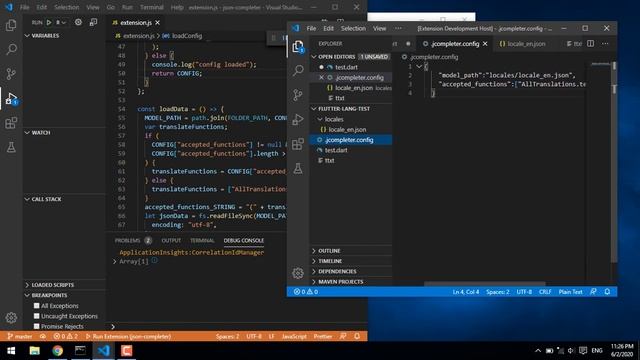Screen dimensions: 640x360
Task: Click Ln 4, Col 4 cursor position
Action: click(466, 292)
